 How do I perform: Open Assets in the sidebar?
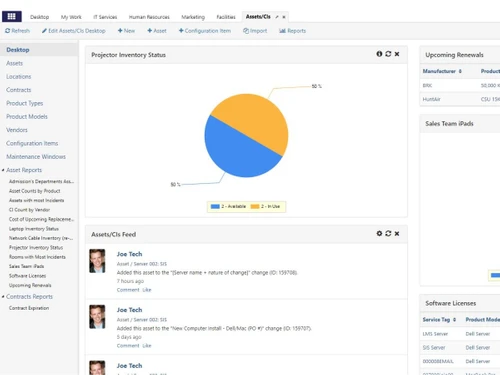click(14, 63)
